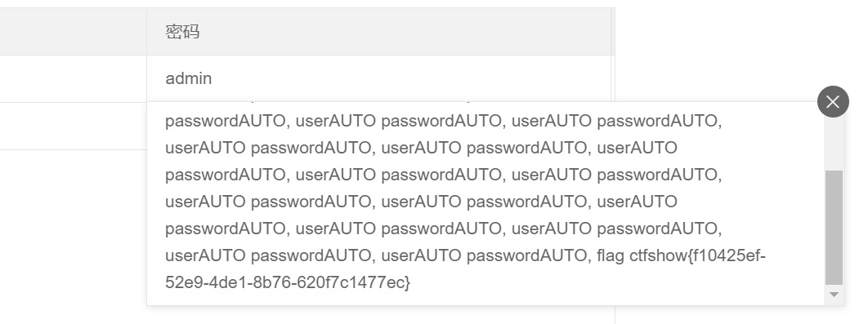The height and width of the screenshot is (324, 868).
Task: Click the column divider right of 密码 header
Action: coord(611,32)
